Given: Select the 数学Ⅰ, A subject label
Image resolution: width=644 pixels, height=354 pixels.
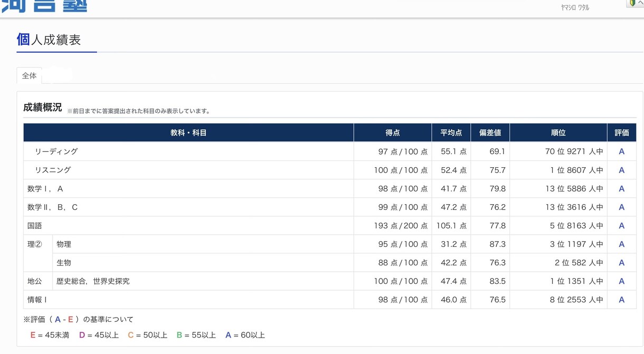Looking at the screenshot, I should pos(45,188).
